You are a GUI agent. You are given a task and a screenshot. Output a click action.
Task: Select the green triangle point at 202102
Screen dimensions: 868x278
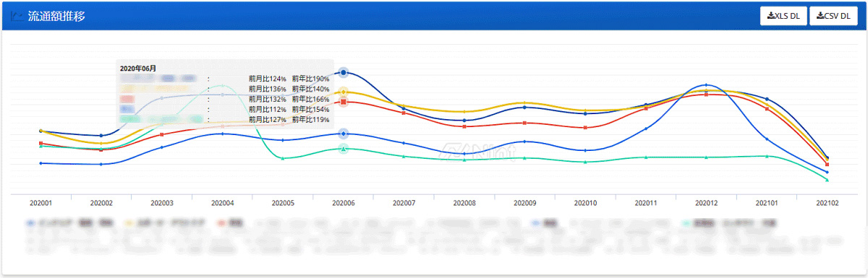827,180
